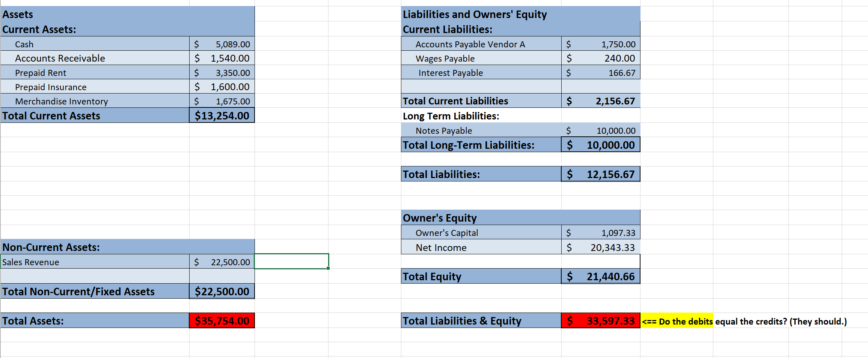Select Total Current Liabilities label
The width and height of the screenshot is (868, 358).
click(x=481, y=101)
